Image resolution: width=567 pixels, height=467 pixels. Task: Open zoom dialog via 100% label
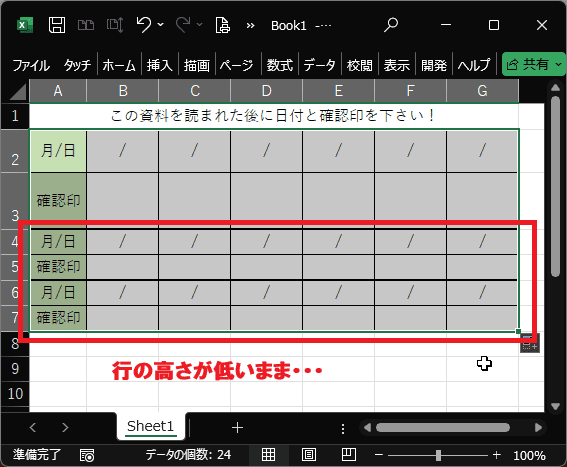(x=529, y=455)
